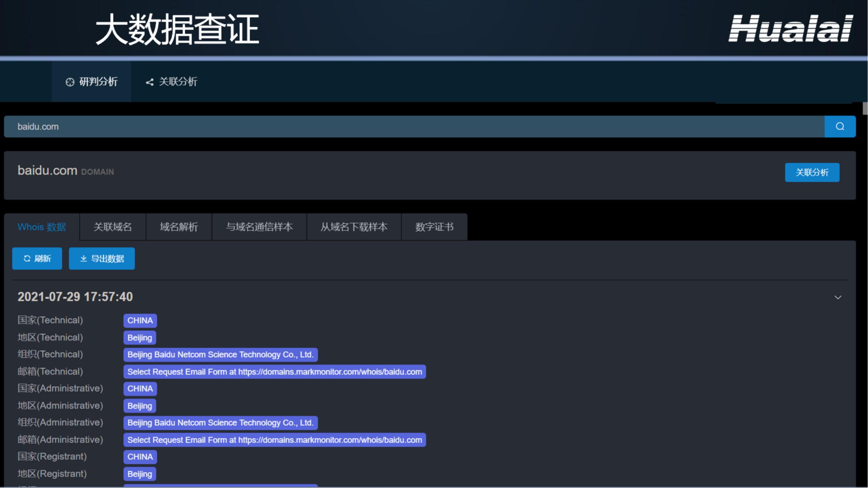This screenshot has height=488, width=868.
Task: Click the 2021-07-29 17:57:40 timestamp heading
Action: (75, 297)
